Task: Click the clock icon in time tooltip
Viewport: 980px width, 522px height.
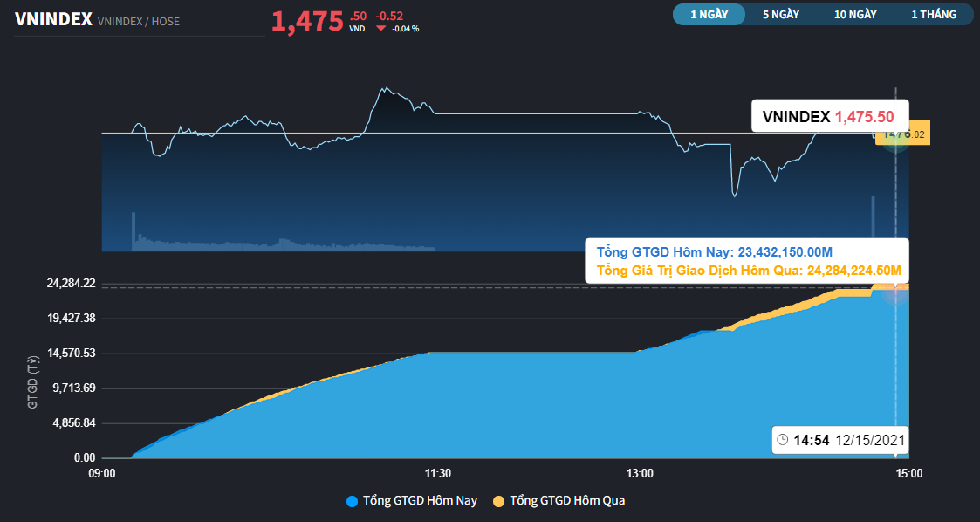Action: (783, 439)
